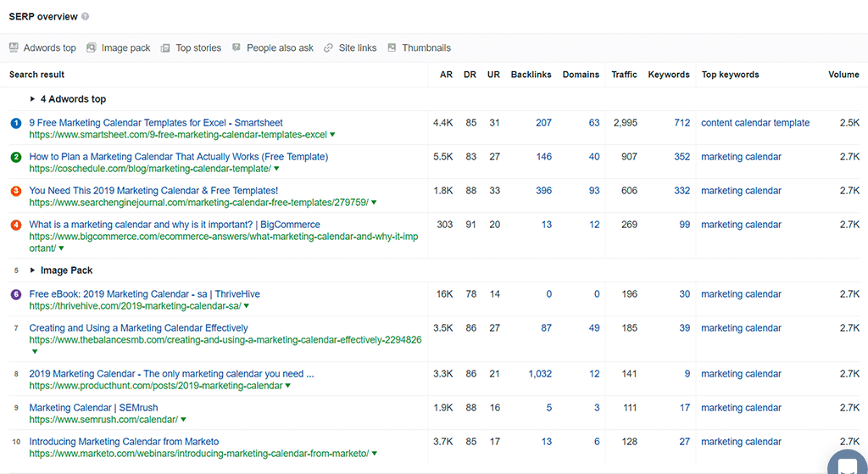Click the content calendar template top keyword
This screenshot has height=474, width=868.
click(x=755, y=123)
